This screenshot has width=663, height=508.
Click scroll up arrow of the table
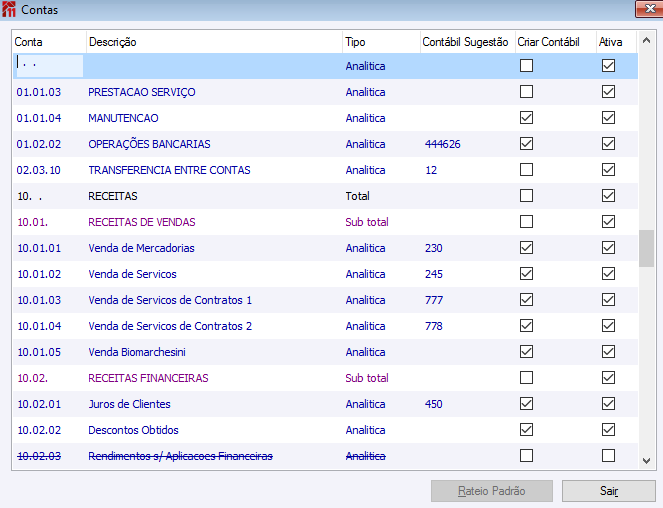(x=646, y=41)
